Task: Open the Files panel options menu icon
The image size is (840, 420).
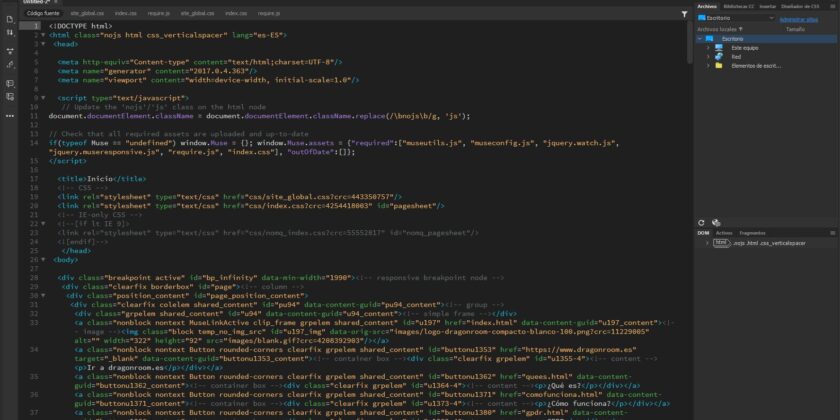Action: click(x=832, y=6)
